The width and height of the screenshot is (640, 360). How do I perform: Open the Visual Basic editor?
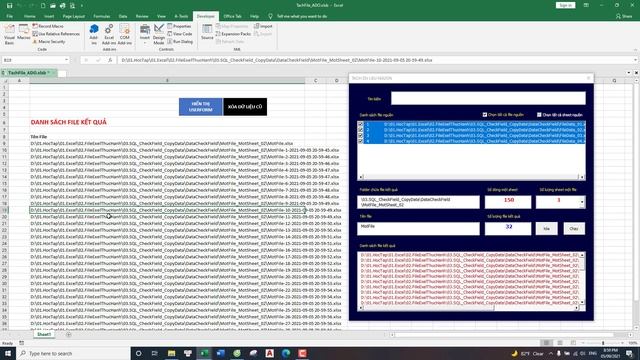9,34
